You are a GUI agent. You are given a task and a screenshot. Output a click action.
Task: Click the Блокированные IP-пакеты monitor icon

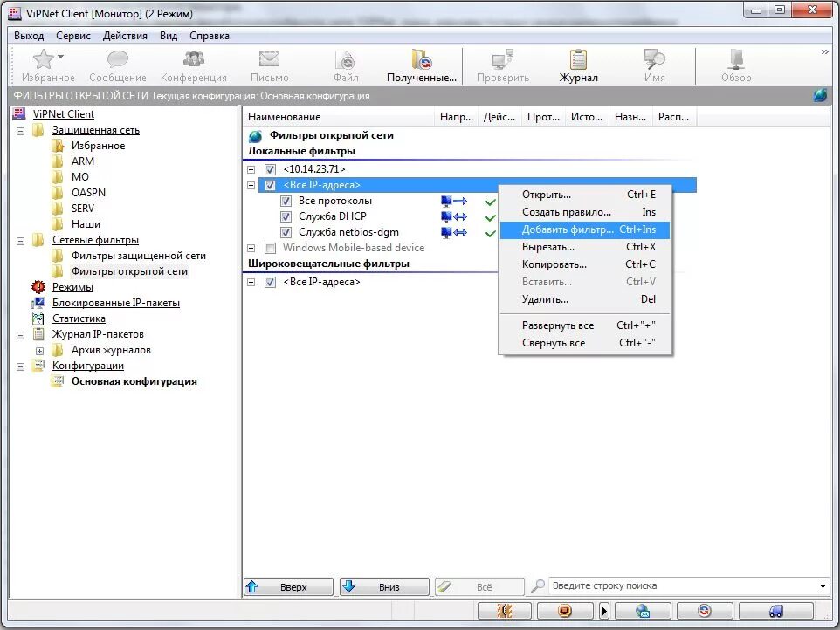(38, 303)
